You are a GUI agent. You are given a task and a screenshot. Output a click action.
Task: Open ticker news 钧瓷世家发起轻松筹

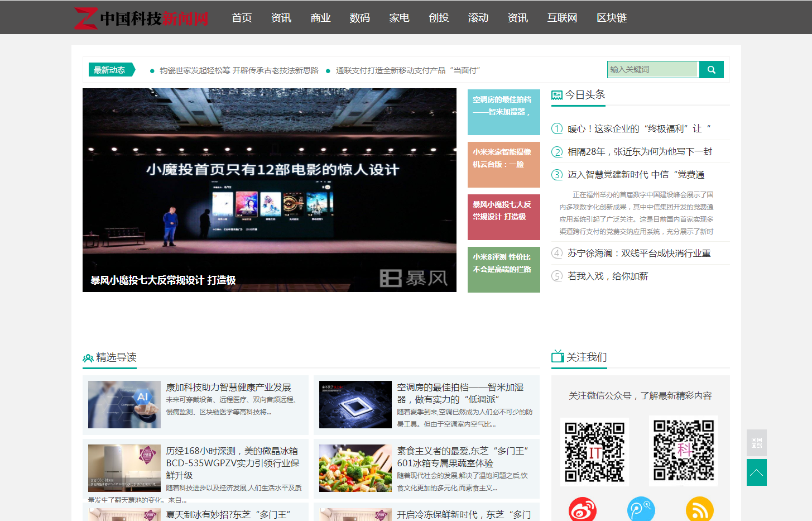click(x=239, y=70)
